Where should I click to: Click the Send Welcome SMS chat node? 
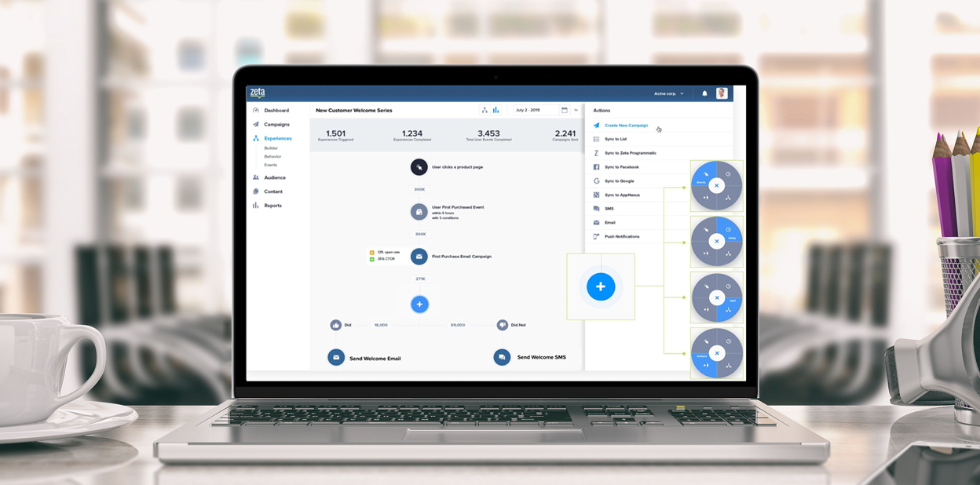pos(502,357)
